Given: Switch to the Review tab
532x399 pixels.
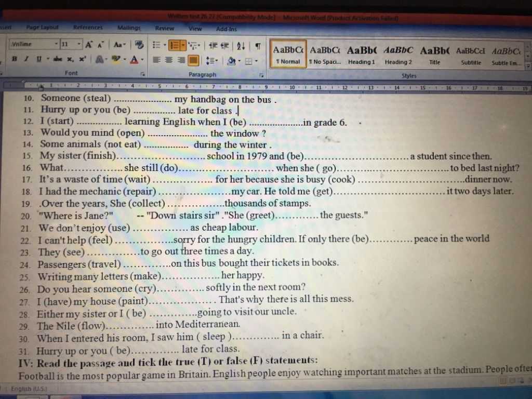Looking at the screenshot, I should [x=165, y=29].
